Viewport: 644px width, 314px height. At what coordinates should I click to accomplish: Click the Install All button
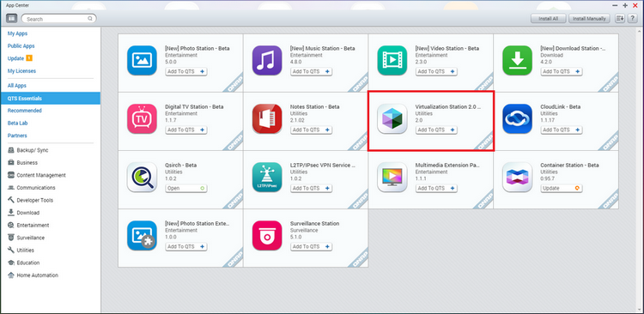[x=549, y=19]
